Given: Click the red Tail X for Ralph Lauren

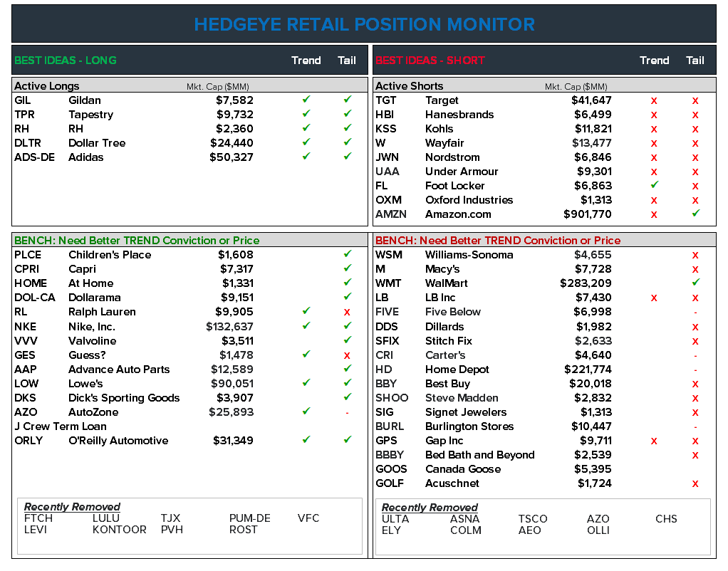Looking at the screenshot, I should [347, 312].
